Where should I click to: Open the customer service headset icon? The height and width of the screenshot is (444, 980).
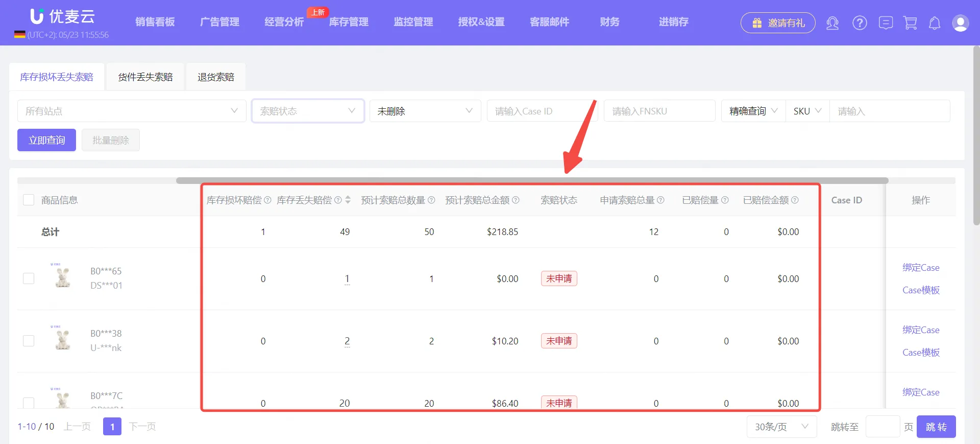832,23
